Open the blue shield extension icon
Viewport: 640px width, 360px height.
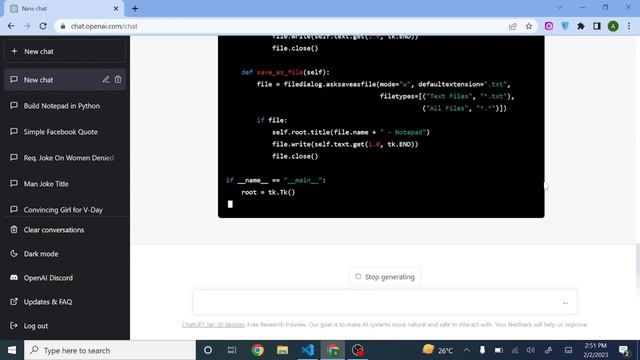(x=565, y=26)
